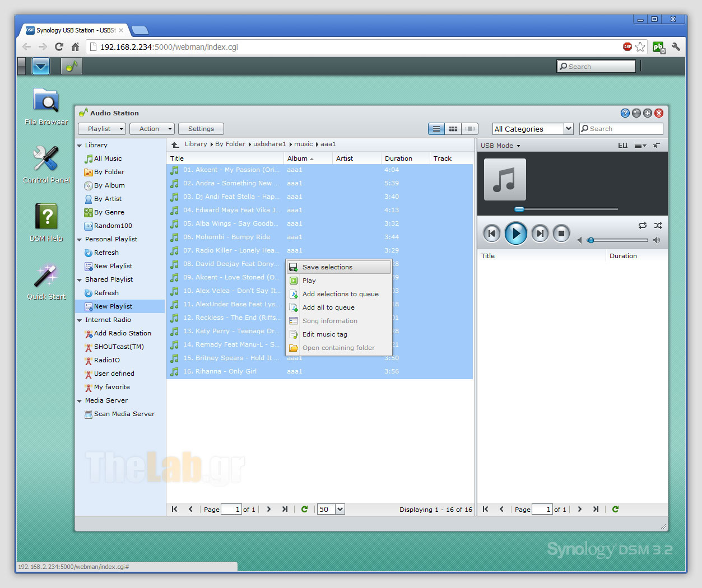Open Control Panel desktop icon
Image resolution: width=702 pixels, height=588 pixels.
[46, 165]
